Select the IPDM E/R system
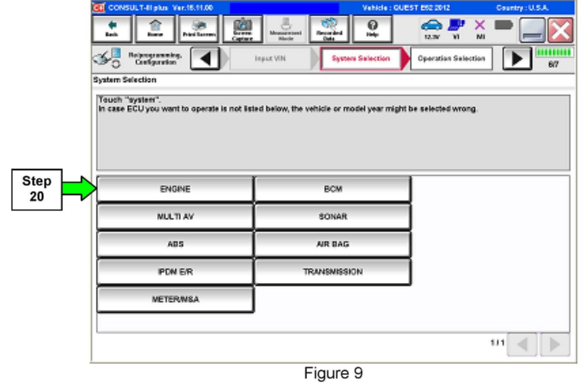This screenshot has height=385, width=588. pyautogui.click(x=175, y=272)
